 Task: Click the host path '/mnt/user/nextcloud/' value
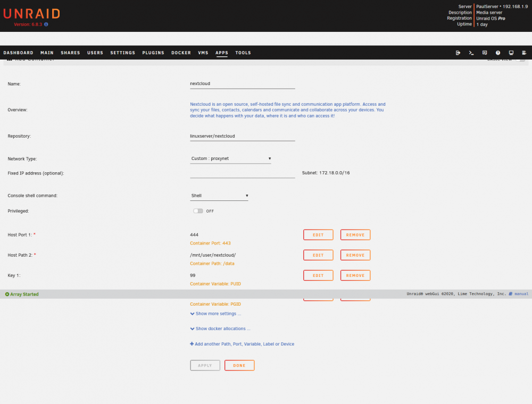coord(213,255)
